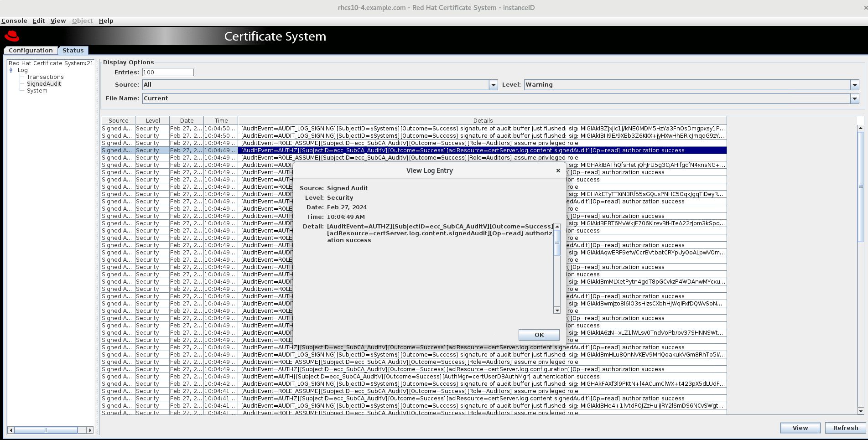868x440 pixels.
Task: Click the log table scroll-up arrow
Action: pos(861,128)
